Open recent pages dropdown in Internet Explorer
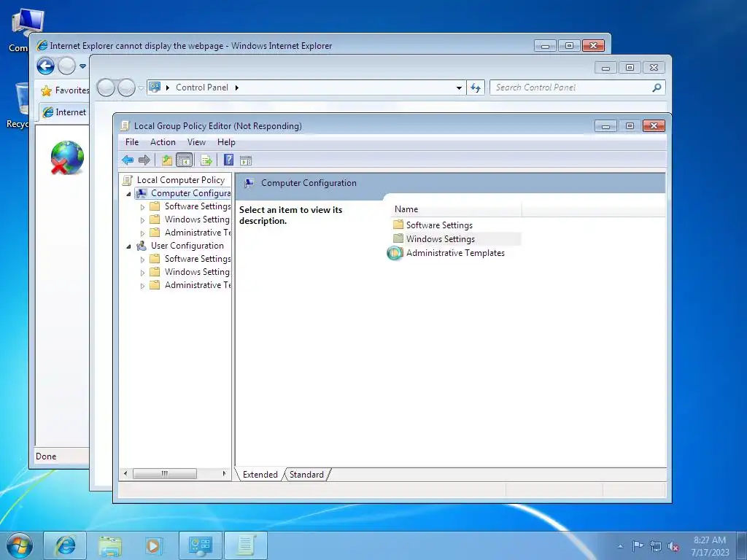Viewport: 747px width, 560px height. click(x=82, y=66)
